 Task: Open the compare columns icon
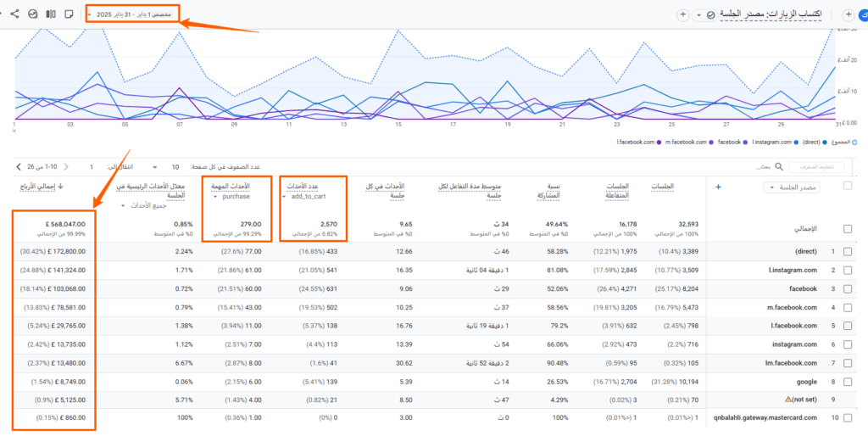click(x=51, y=14)
